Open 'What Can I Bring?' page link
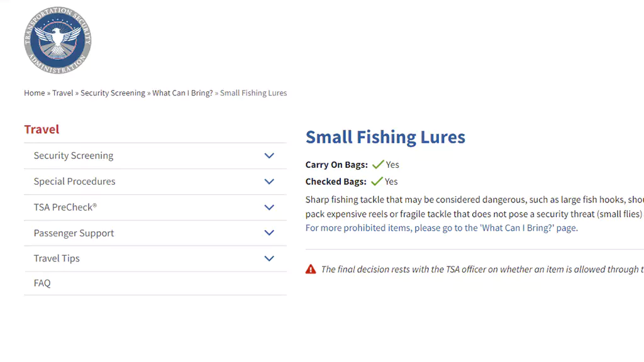This screenshot has height=362, width=644. coord(441,228)
